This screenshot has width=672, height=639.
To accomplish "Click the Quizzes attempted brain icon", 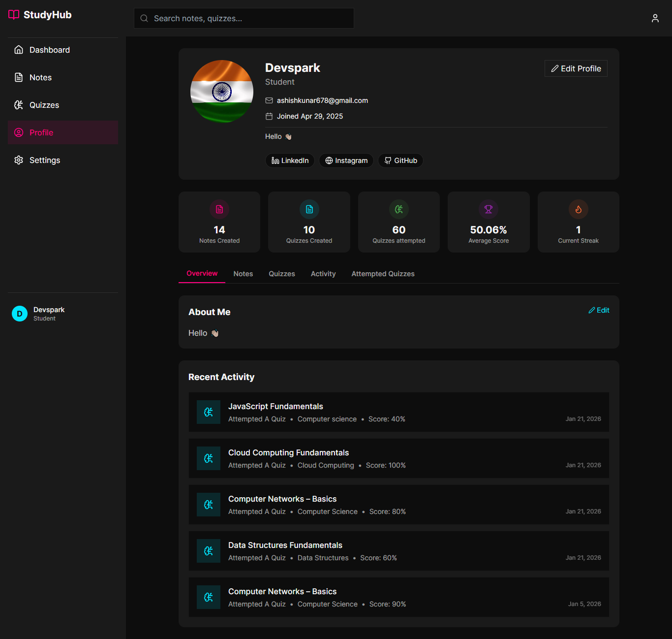I will (x=398, y=209).
